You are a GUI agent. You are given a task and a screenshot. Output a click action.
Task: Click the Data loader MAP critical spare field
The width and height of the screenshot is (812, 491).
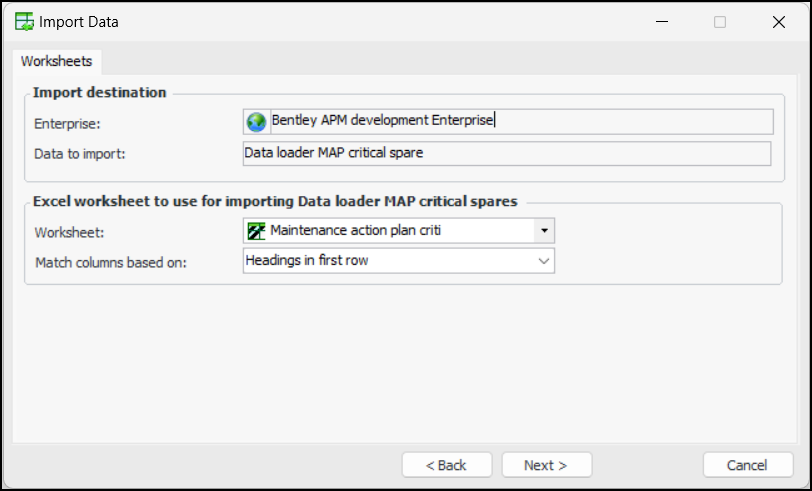[x=507, y=153]
